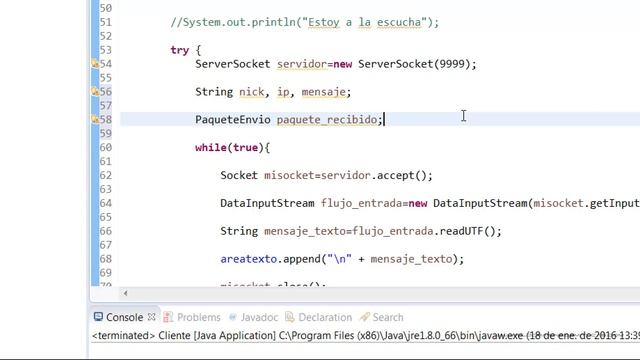Open the Problems tab
This screenshot has width=640, height=360.
tap(198, 317)
